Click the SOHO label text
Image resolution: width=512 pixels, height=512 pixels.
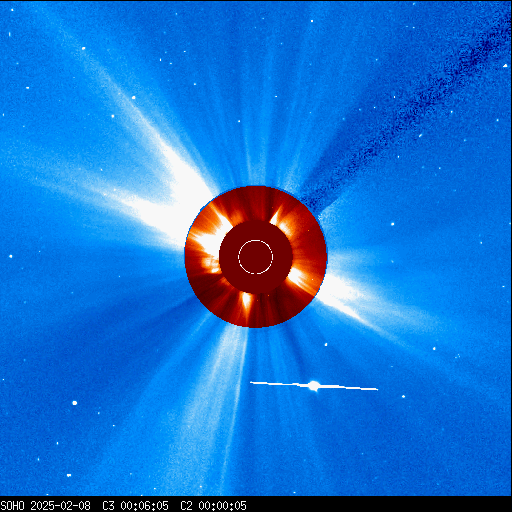[12, 505]
